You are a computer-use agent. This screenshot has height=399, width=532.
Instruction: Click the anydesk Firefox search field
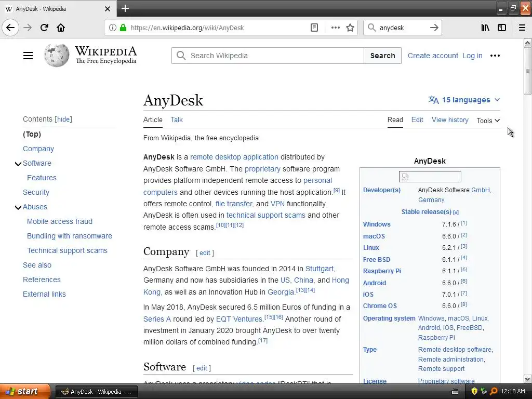coord(403,28)
